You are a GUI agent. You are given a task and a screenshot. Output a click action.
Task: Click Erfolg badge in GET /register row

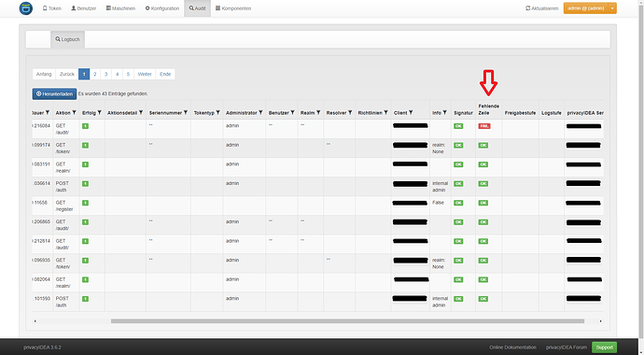pos(86,203)
